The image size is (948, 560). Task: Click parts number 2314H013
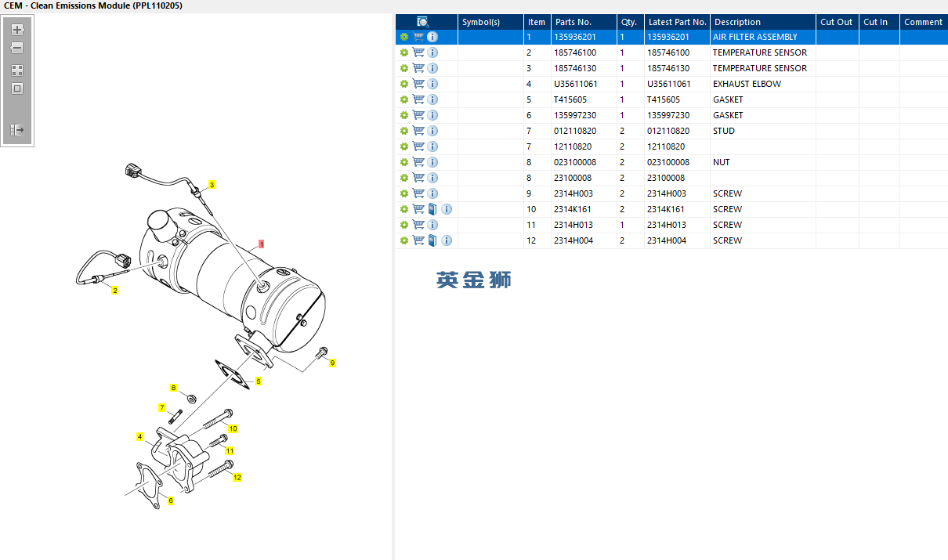574,225
